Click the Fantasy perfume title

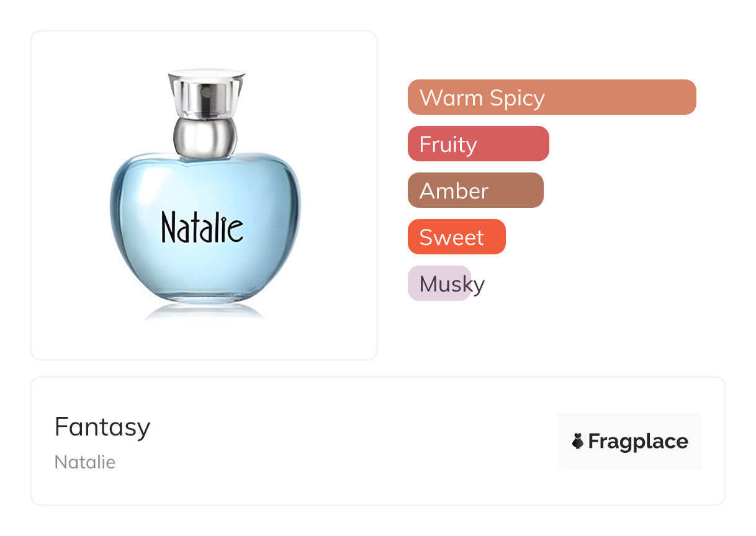(x=102, y=427)
